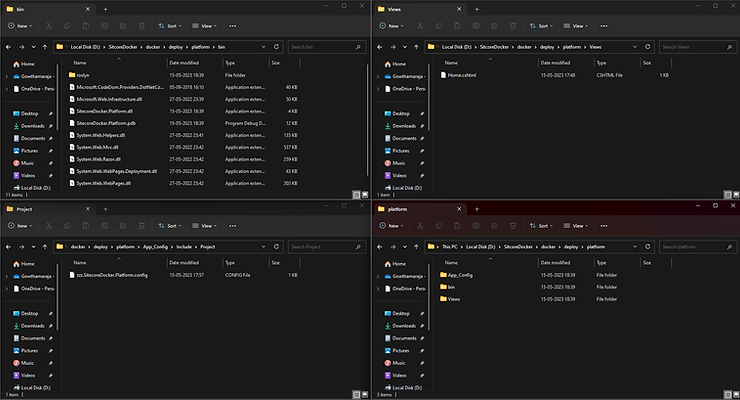
Task: Go up one folder in bin window
Action: coord(45,47)
